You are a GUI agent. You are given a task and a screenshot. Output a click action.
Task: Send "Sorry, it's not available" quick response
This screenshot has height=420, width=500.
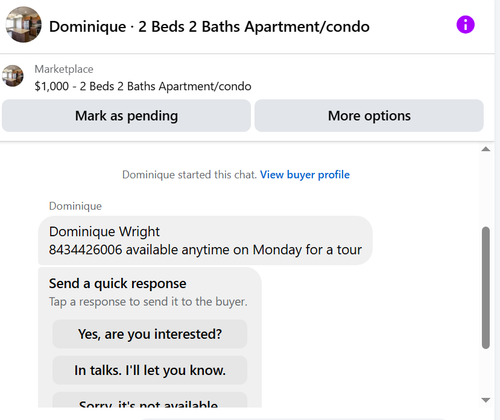150,401
